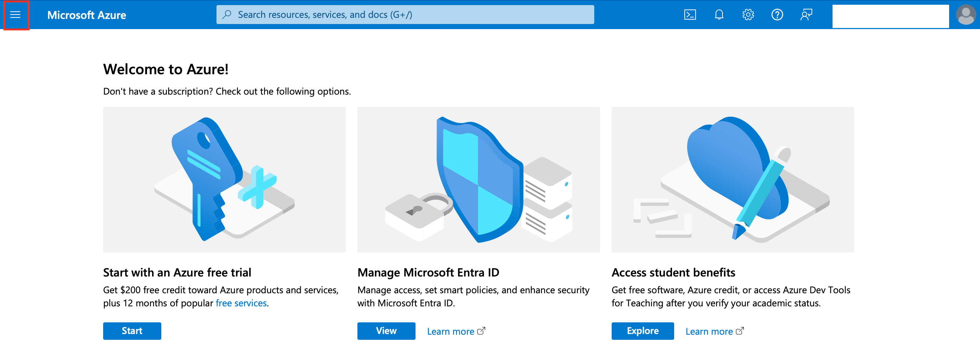The image size is (980, 358).
Task: Click the blue key free trial image
Action: click(224, 179)
